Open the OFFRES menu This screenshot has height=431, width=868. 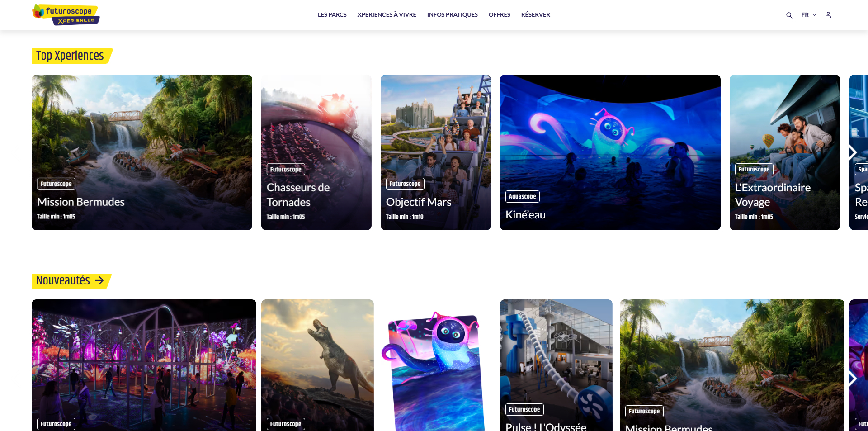[x=499, y=15]
